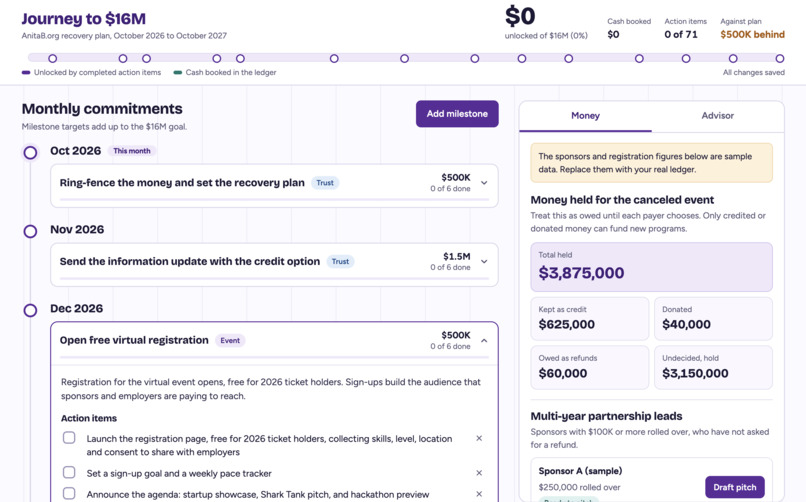Click the $500K behind status
The image size is (806, 502).
click(752, 34)
